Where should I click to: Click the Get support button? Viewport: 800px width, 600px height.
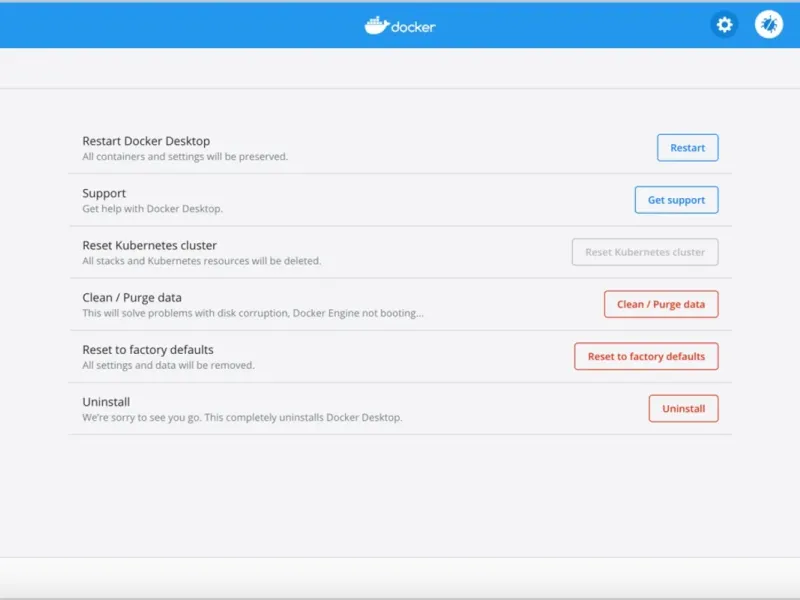point(676,200)
